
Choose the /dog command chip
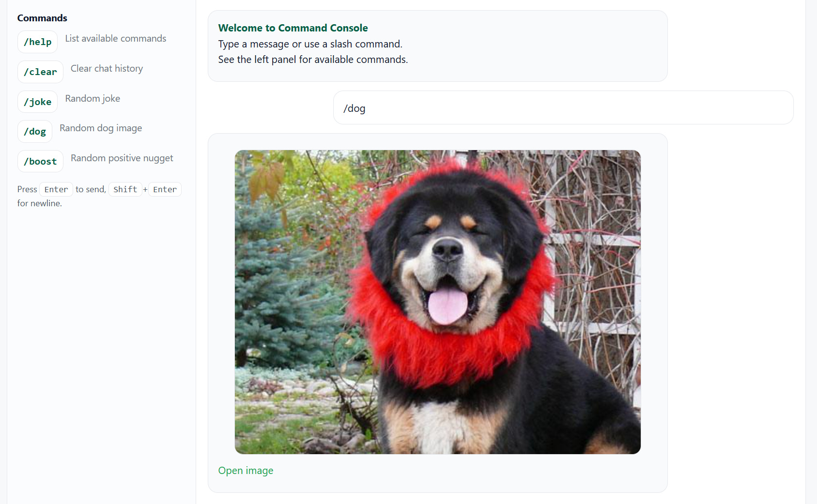pyautogui.click(x=35, y=132)
